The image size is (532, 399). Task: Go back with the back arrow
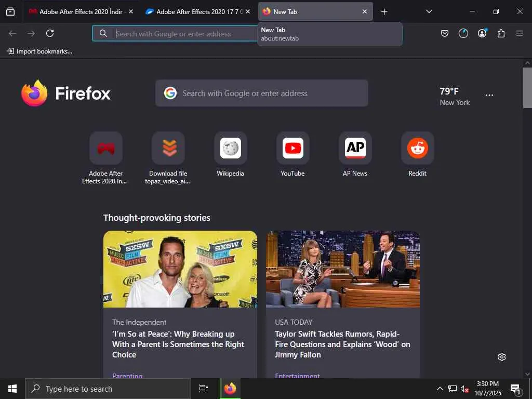(12, 33)
